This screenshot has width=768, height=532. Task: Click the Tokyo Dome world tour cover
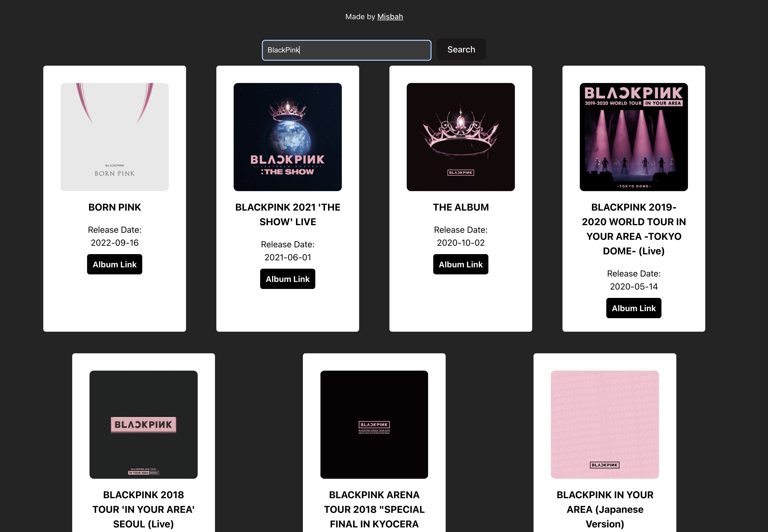[x=634, y=137]
